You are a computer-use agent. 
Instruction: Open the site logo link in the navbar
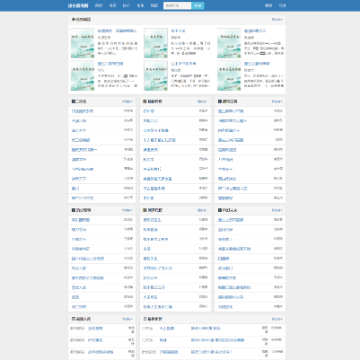[78, 6]
